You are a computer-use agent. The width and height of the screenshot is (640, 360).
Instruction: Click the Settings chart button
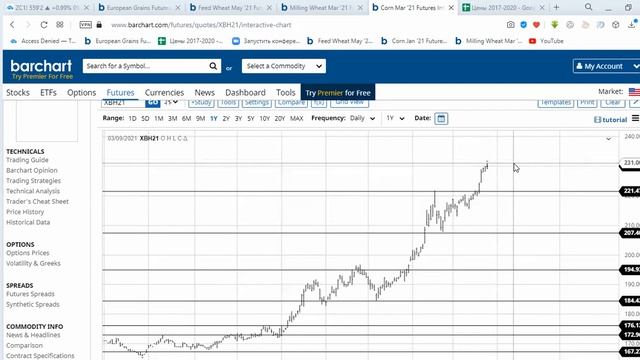pyautogui.click(x=257, y=103)
